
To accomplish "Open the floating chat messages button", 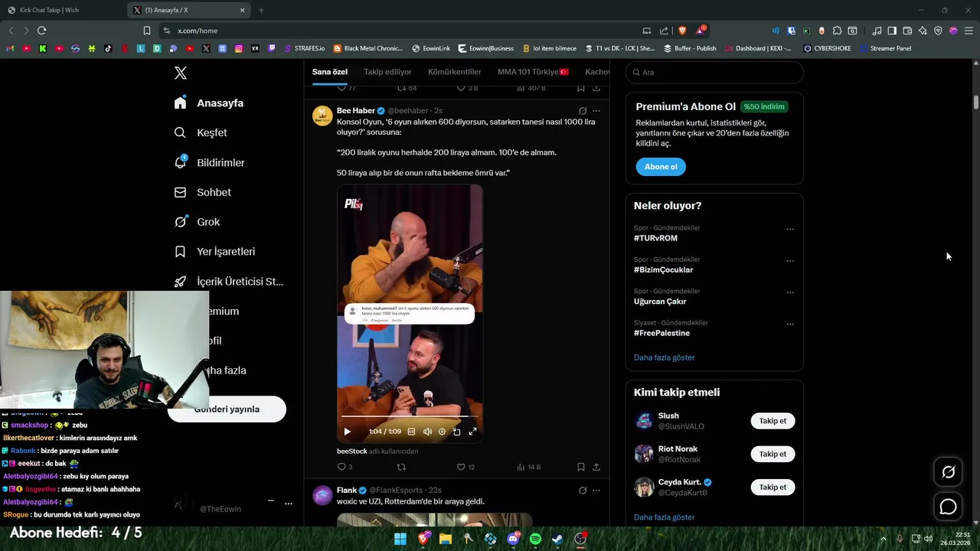I will pyautogui.click(x=948, y=507).
